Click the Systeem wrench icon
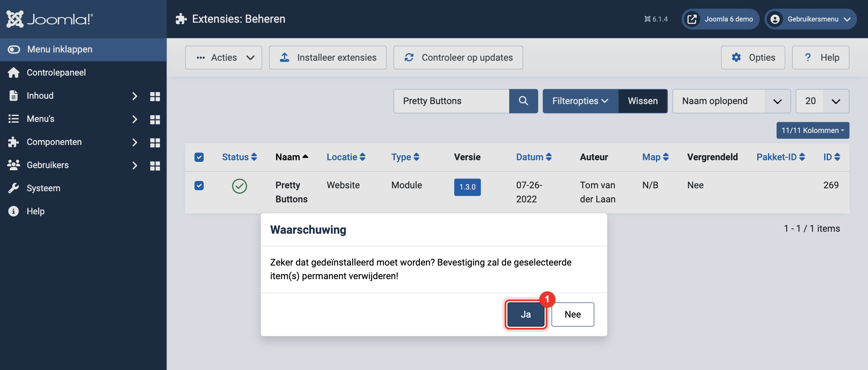 (x=14, y=188)
